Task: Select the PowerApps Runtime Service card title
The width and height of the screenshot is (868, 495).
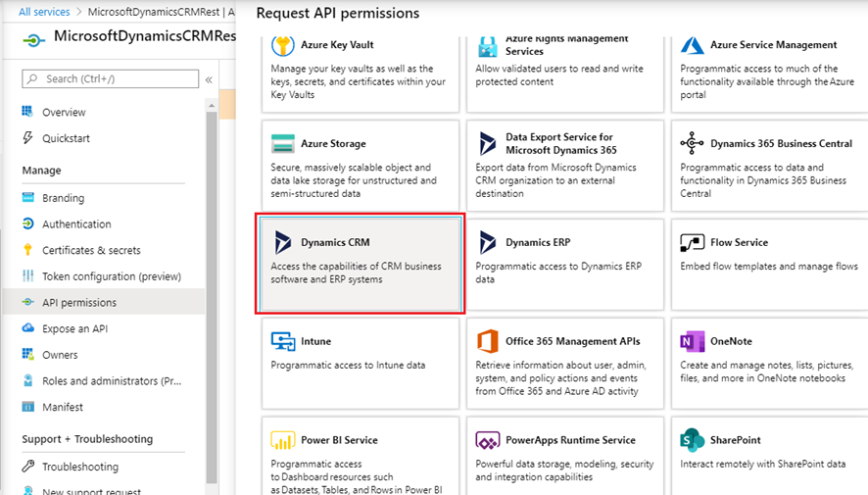Action: coord(570,440)
